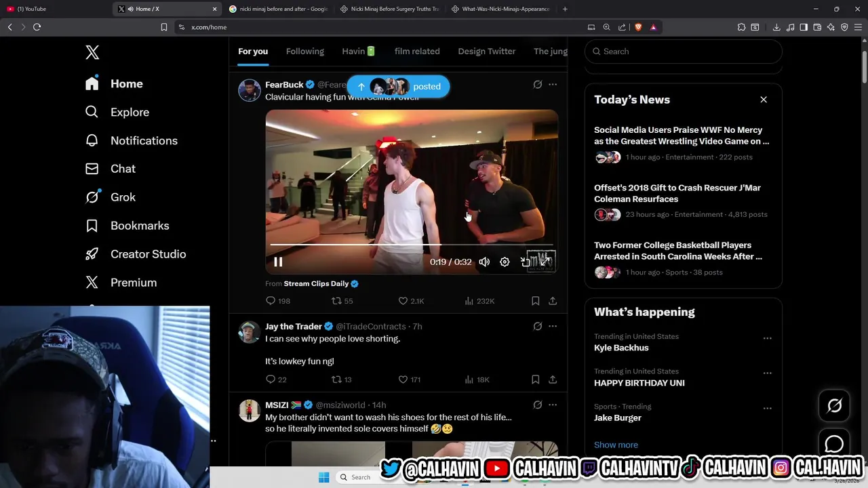Pause the FearBuck video
This screenshot has width=868, height=488.
[x=278, y=262]
